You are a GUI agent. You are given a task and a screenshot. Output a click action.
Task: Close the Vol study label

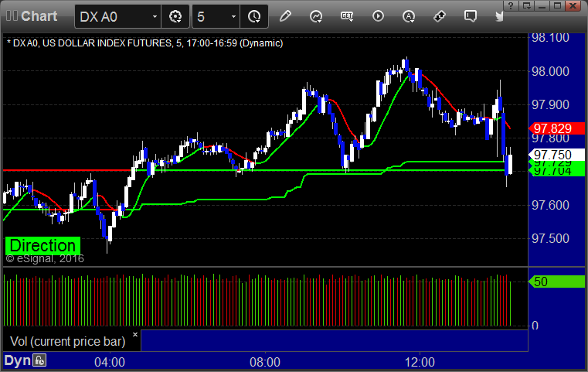click(x=135, y=334)
